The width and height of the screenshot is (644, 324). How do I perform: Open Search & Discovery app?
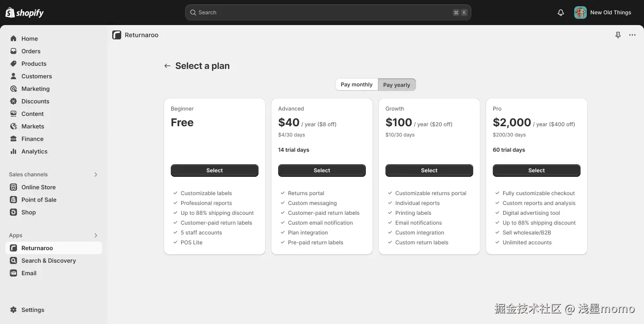(x=48, y=260)
